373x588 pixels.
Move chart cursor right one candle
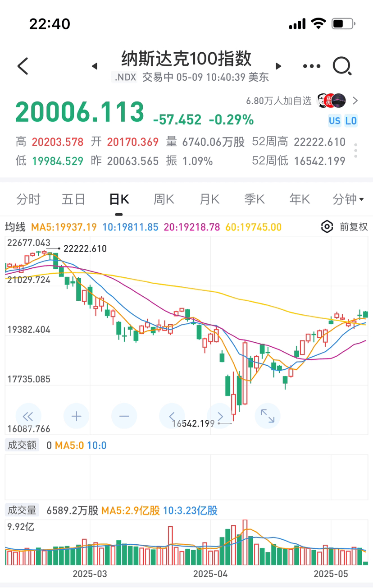click(220, 416)
